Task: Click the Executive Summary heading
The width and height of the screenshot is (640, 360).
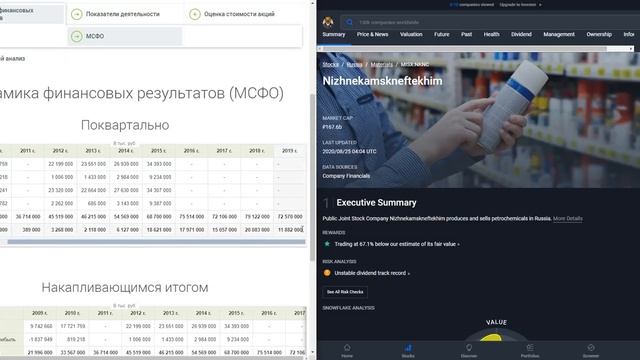Action: pos(376,202)
